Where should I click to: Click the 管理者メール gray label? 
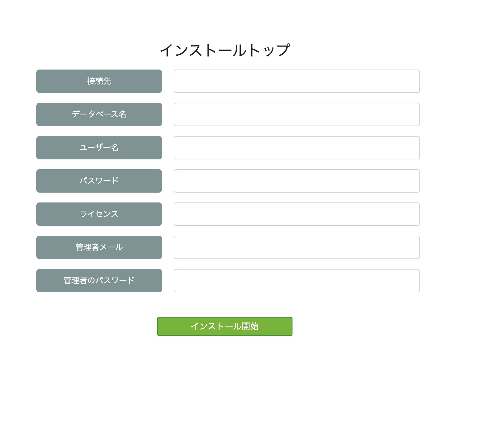point(99,247)
